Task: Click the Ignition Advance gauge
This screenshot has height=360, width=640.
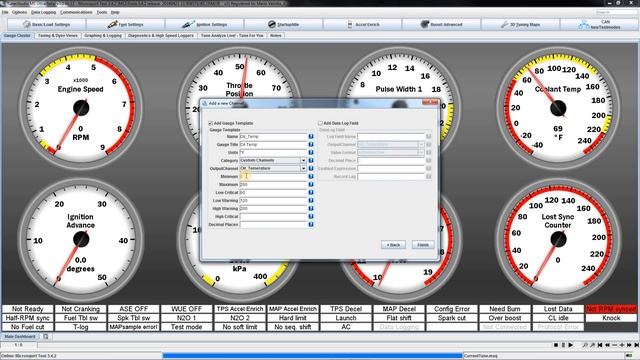Action: 80,240
